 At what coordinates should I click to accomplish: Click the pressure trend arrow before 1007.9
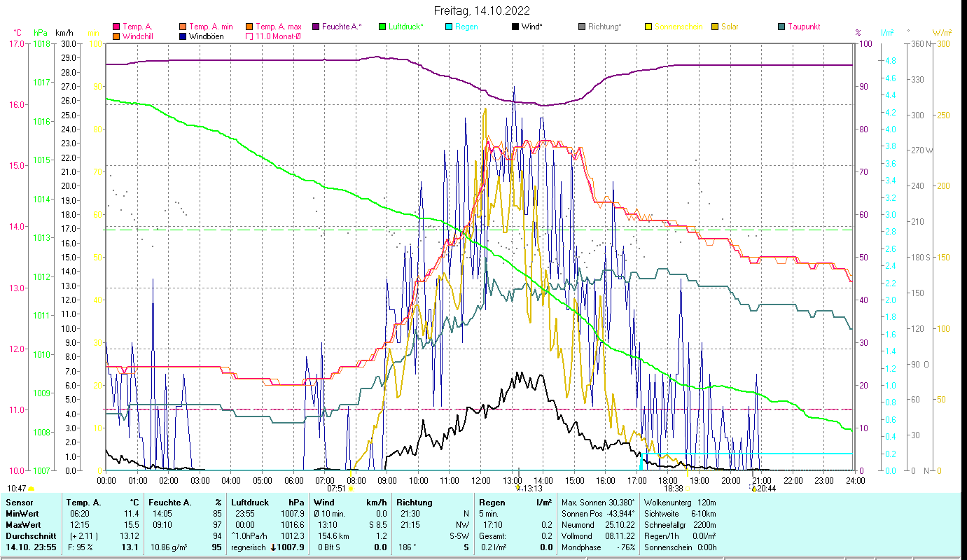(274, 547)
